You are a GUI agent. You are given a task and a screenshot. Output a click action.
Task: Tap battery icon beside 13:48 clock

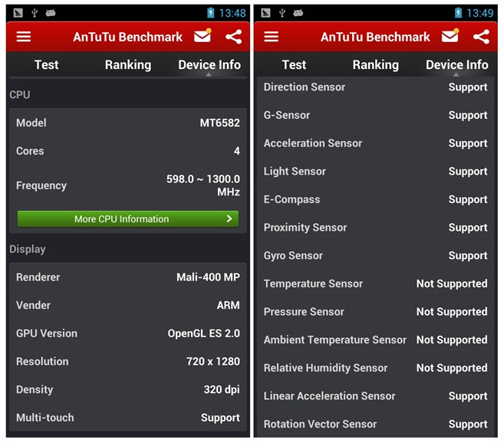click(x=210, y=13)
